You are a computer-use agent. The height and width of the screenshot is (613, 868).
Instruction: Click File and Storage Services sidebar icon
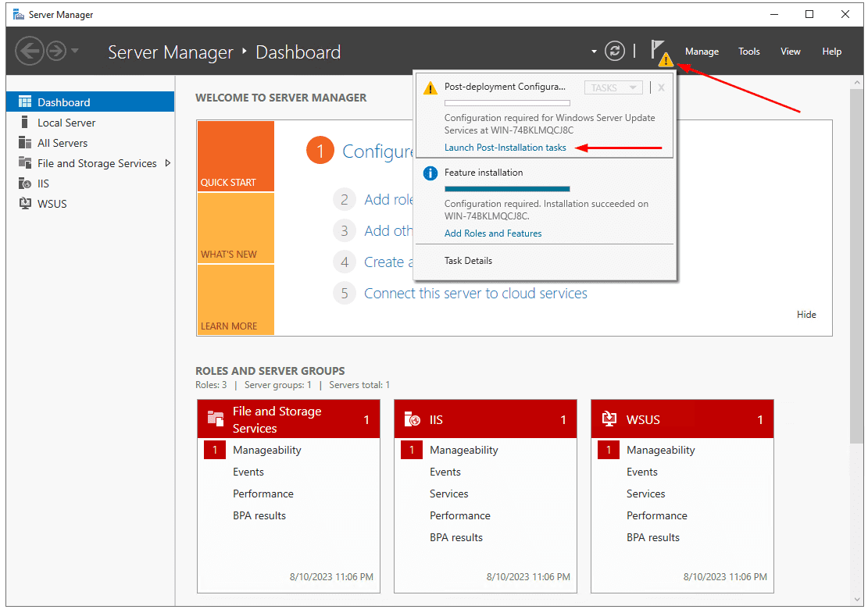(25, 162)
